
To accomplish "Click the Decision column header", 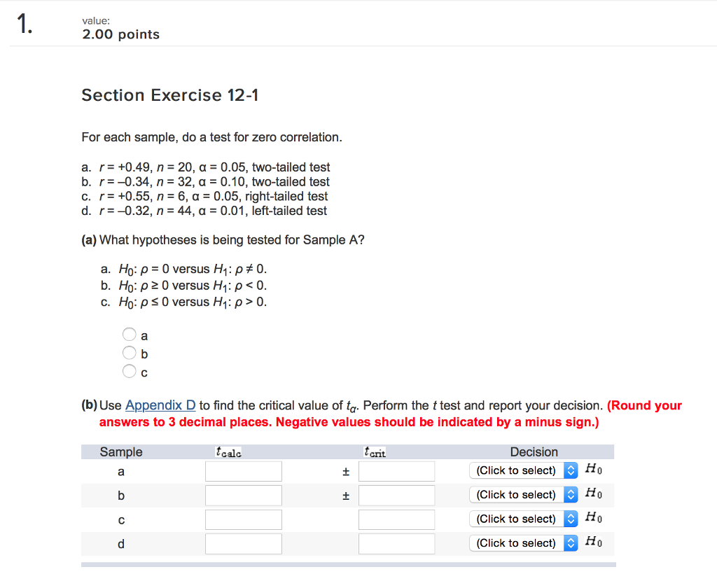I will 534,451.
